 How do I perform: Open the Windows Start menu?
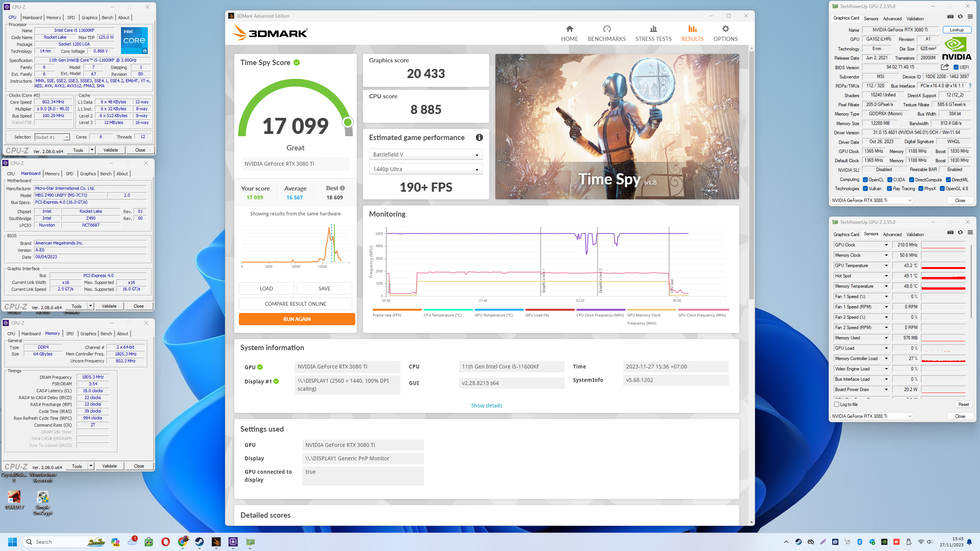[x=12, y=542]
